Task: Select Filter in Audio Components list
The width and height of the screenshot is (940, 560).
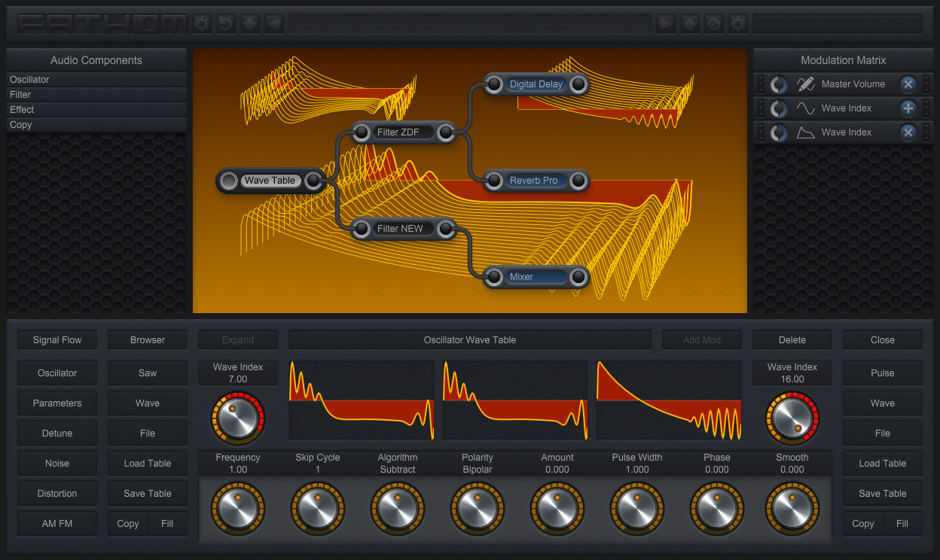Action: (x=96, y=95)
